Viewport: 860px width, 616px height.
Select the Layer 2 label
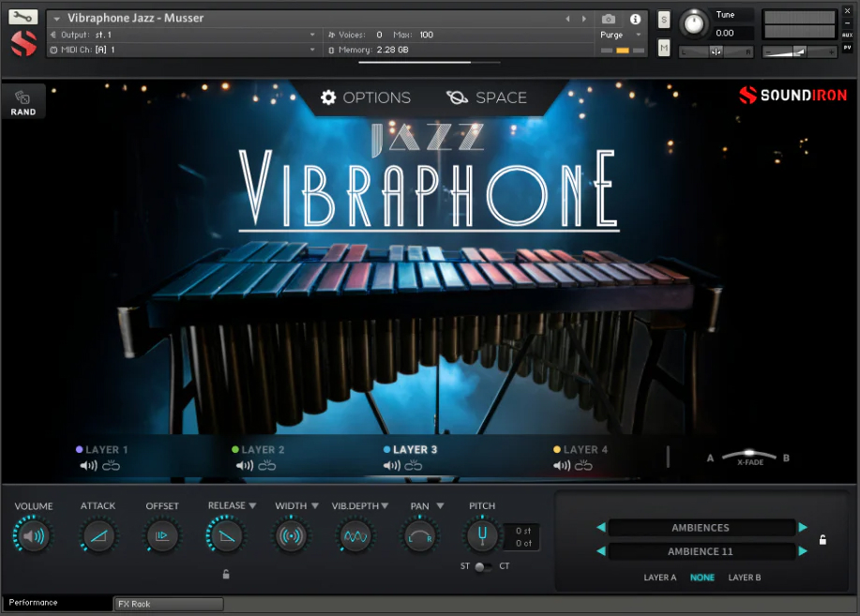263,450
